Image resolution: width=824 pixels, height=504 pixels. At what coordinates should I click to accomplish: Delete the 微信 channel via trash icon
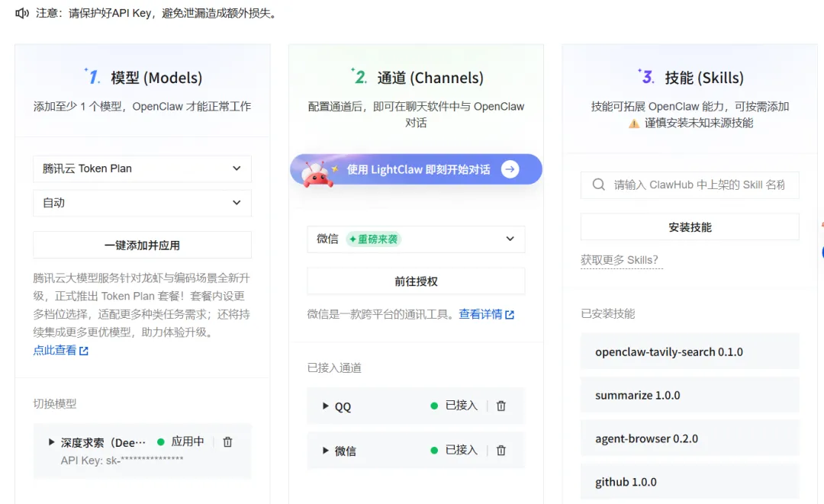(501, 451)
